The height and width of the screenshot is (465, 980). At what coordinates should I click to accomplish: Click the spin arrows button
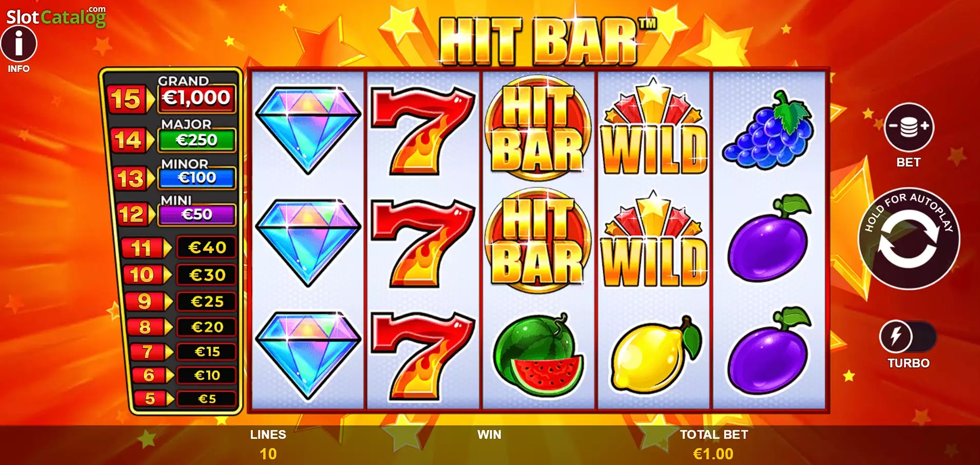[x=908, y=239]
